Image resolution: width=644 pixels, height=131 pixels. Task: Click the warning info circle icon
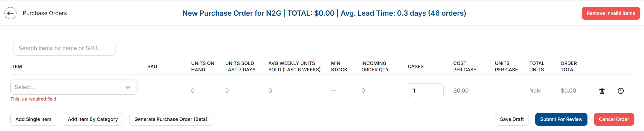click(x=621, y=91)
